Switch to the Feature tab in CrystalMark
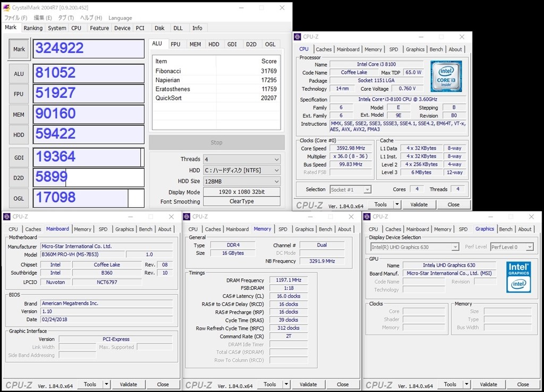Screen dimensions: 544x392 point(99,28)
